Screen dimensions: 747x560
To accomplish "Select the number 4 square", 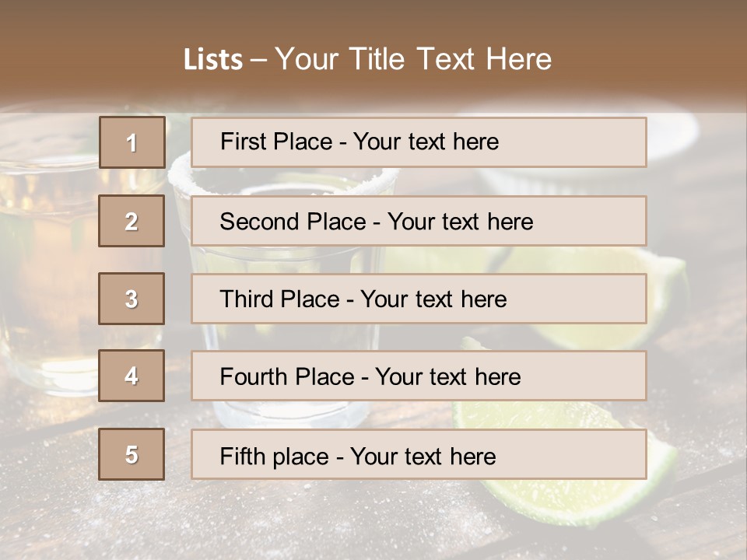I will (132, 376).
